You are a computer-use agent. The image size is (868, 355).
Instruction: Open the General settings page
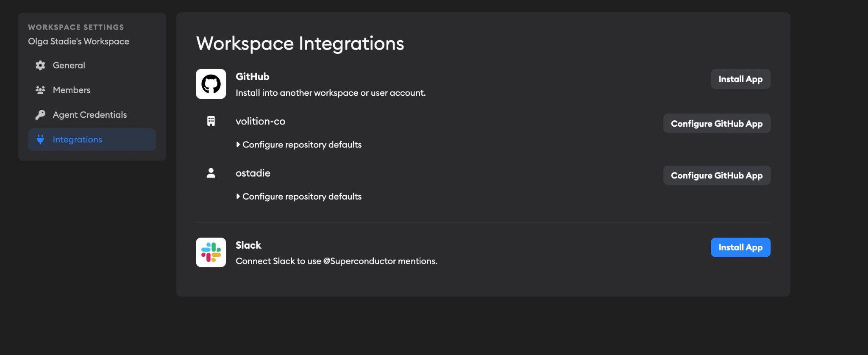(x=92, y=65)
